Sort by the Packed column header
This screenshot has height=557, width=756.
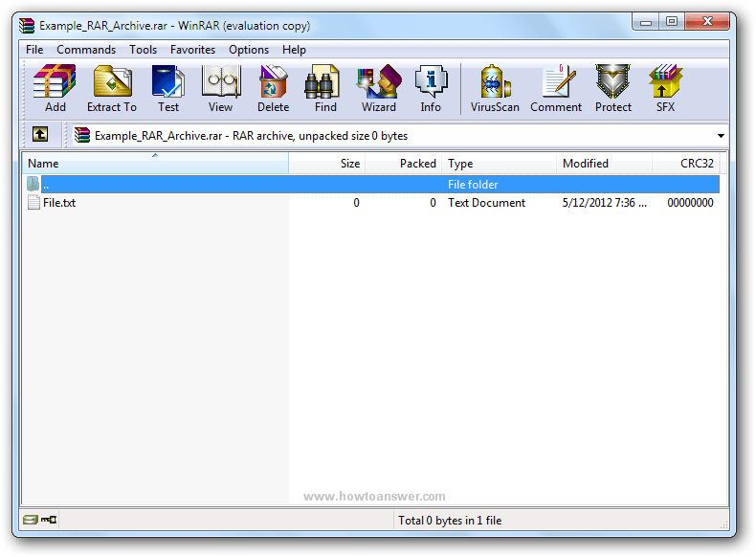click(404, 164)
